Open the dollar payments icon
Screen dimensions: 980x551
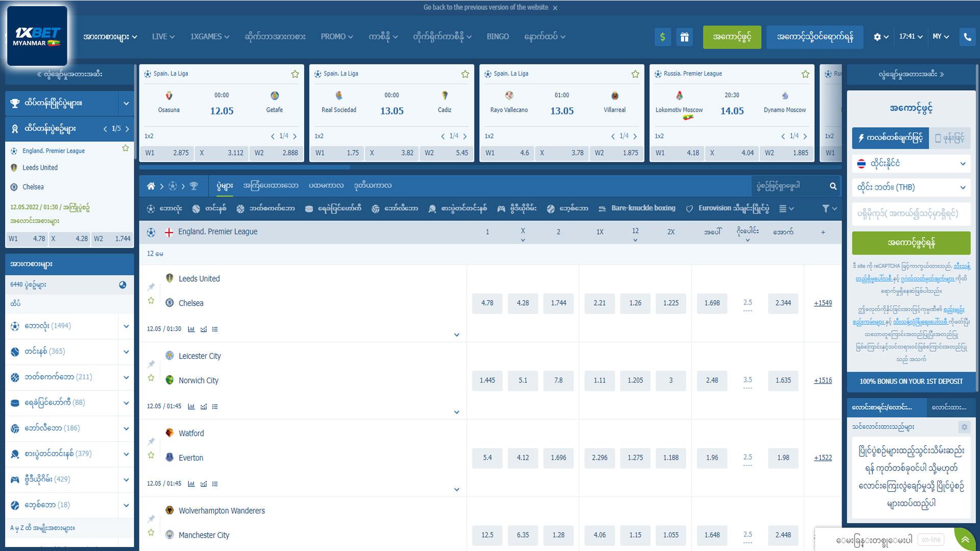pos(663,37)
